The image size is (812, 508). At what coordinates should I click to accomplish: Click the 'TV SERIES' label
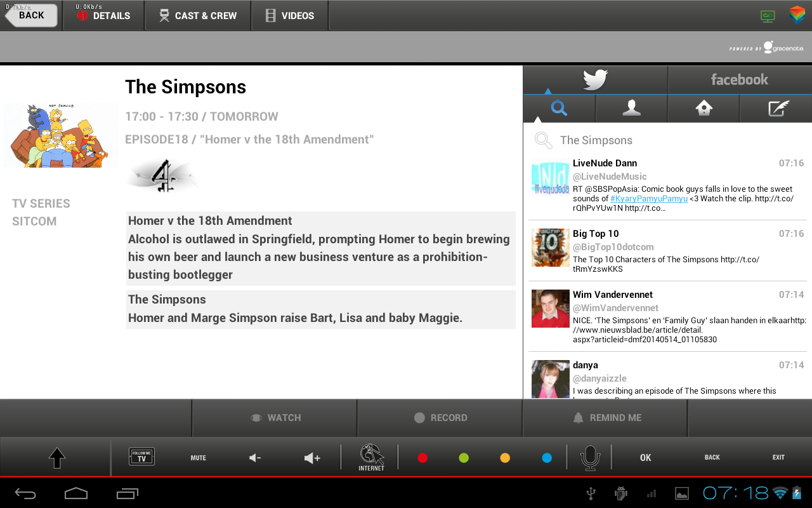pyautogui.click(x=41, y=204)
